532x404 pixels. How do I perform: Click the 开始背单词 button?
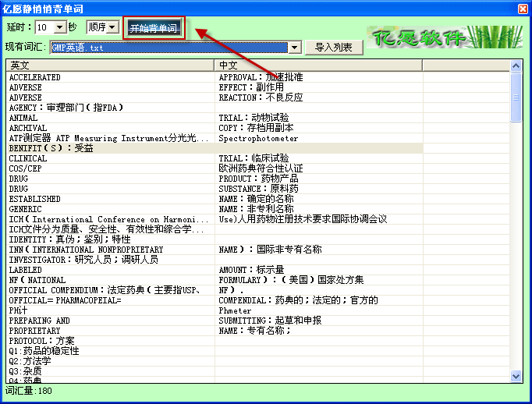click(x=154, y=28)
